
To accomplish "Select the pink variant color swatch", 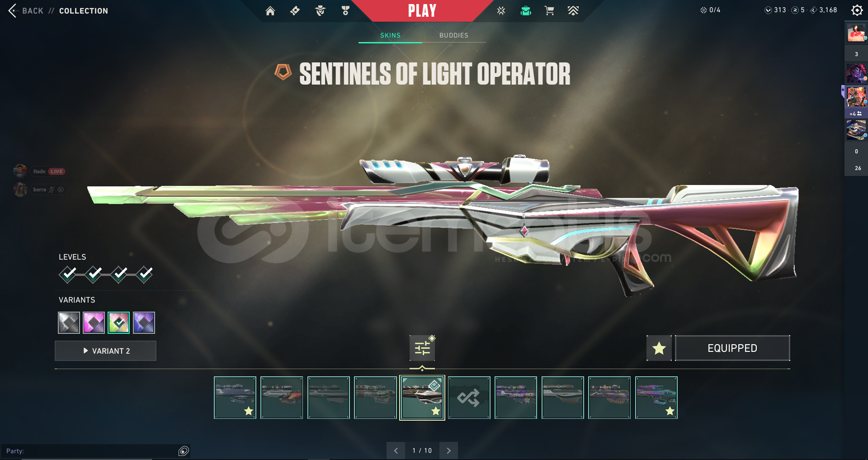I will (x=94, y=322).
